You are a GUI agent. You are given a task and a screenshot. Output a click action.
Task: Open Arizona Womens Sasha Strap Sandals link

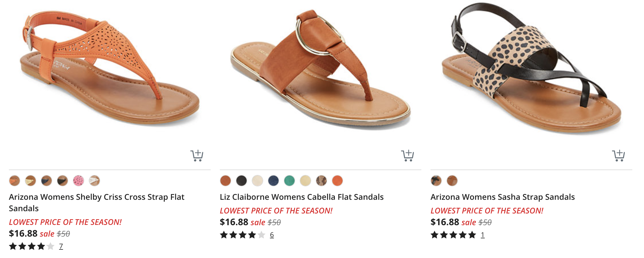click(x=502, y=197)
